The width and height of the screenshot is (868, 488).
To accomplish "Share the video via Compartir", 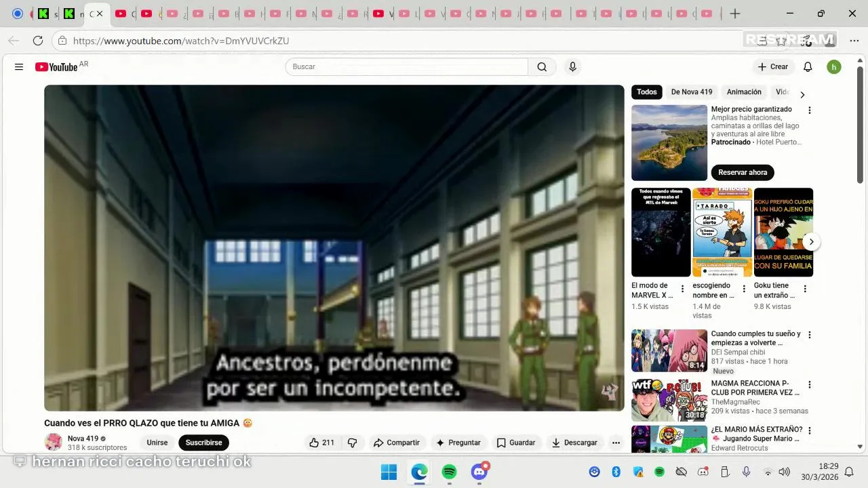I will (397, 443).
